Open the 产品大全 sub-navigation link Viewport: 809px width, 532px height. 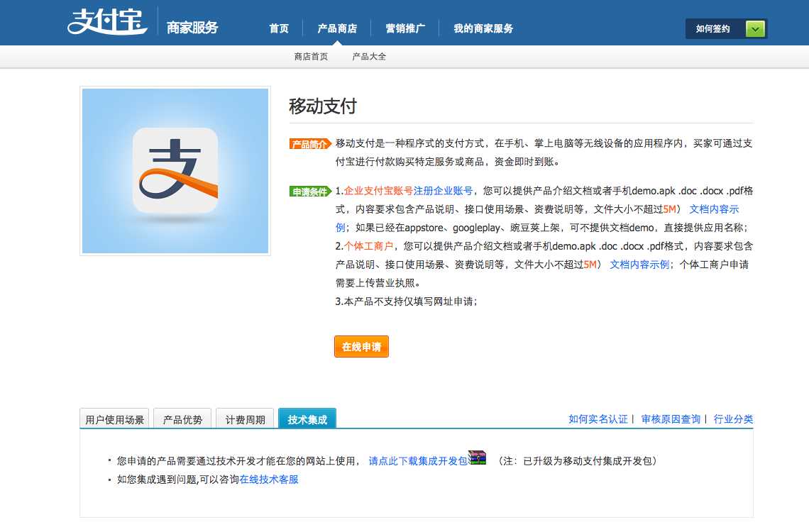[369, 57]
